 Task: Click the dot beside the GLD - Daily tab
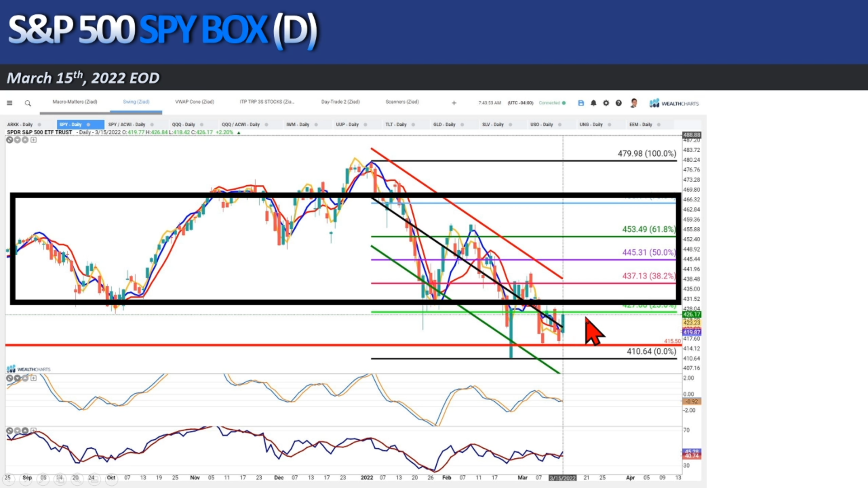[462, 125]
